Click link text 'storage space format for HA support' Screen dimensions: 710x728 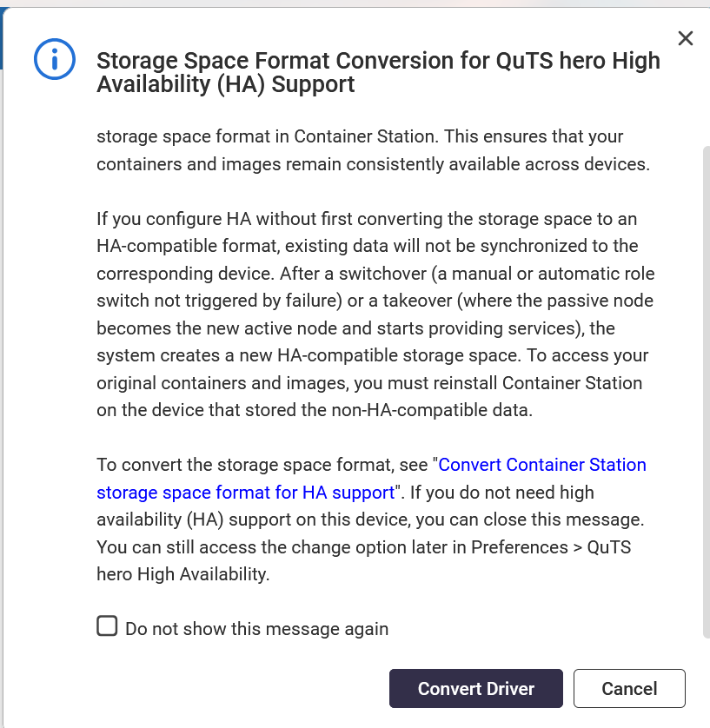click(246, 493)
